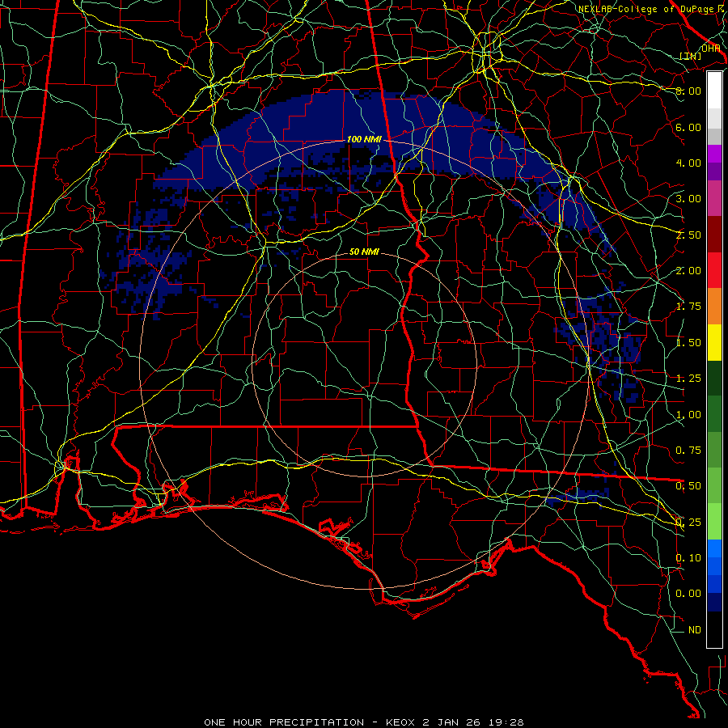Click the '1.00' legend value
The height and width of the screenshot is (728, 728).
pos(688,415)
